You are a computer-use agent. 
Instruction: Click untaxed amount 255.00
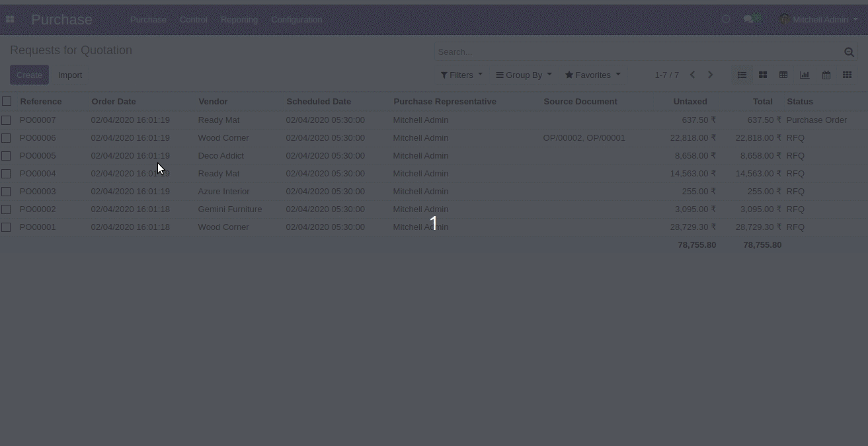point(699,192)
